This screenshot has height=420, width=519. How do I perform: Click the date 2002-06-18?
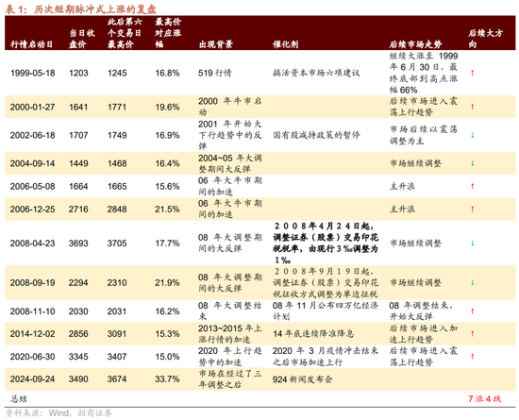click(x=32, y=135)
